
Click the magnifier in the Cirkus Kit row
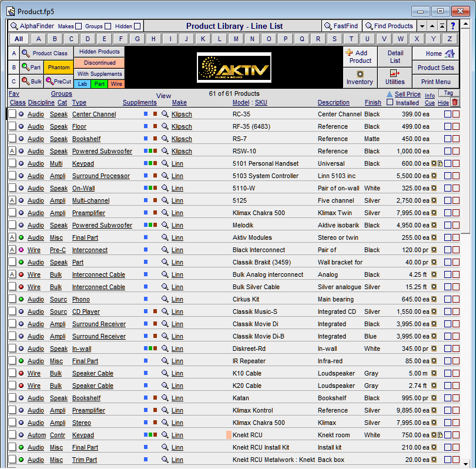(x=165, y=299)
